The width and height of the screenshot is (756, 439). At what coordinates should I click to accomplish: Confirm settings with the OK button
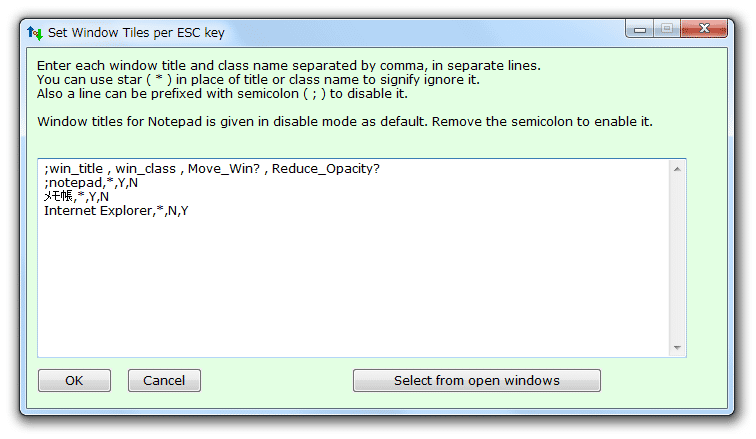tap(74, 381)
